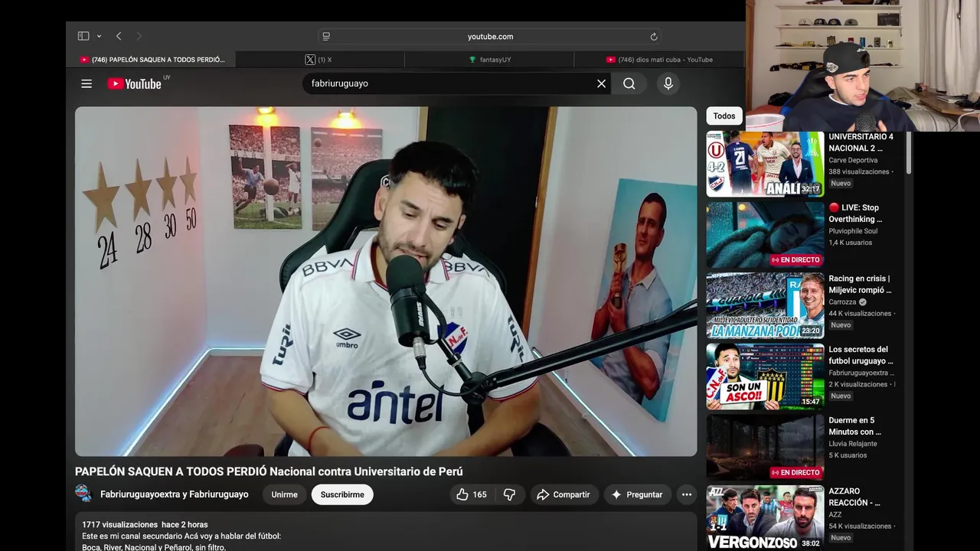The image size is (980, 551).
Task: Click the main video player
Action: pos(386,281)
